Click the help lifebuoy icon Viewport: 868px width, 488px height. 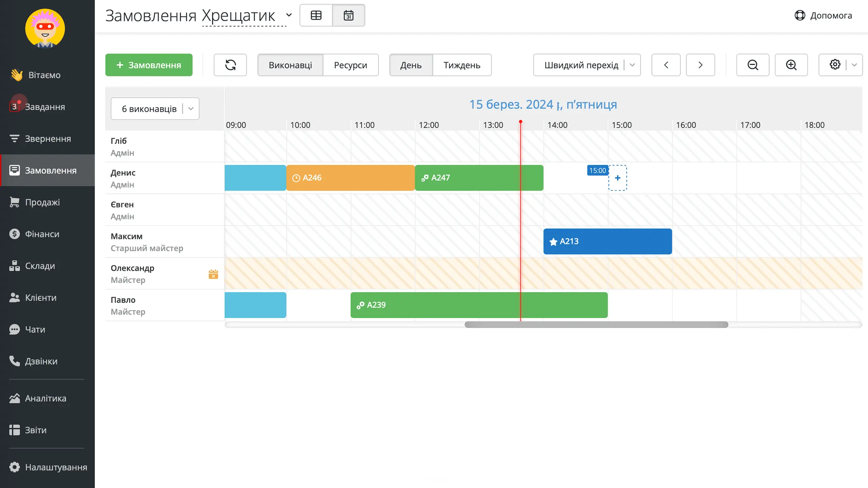click(800, 15)
